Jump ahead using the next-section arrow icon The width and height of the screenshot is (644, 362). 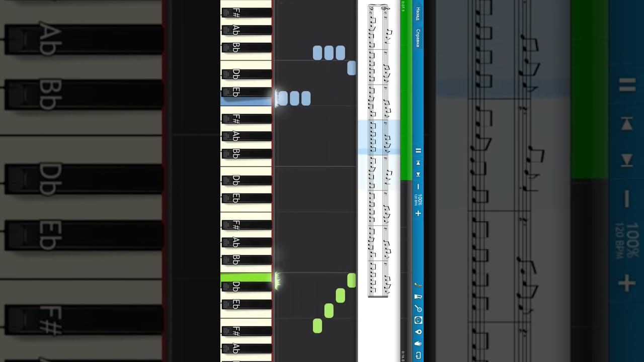pos(418,174)
